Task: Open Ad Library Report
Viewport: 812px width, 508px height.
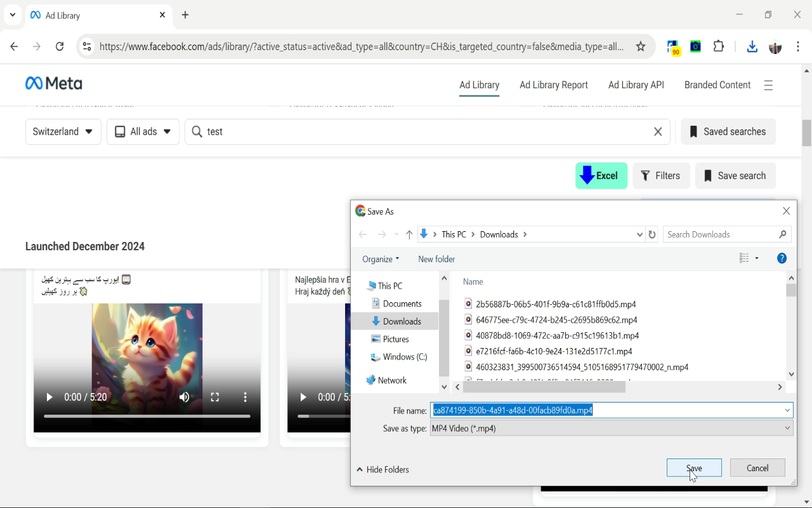Action: coord(553,84)
